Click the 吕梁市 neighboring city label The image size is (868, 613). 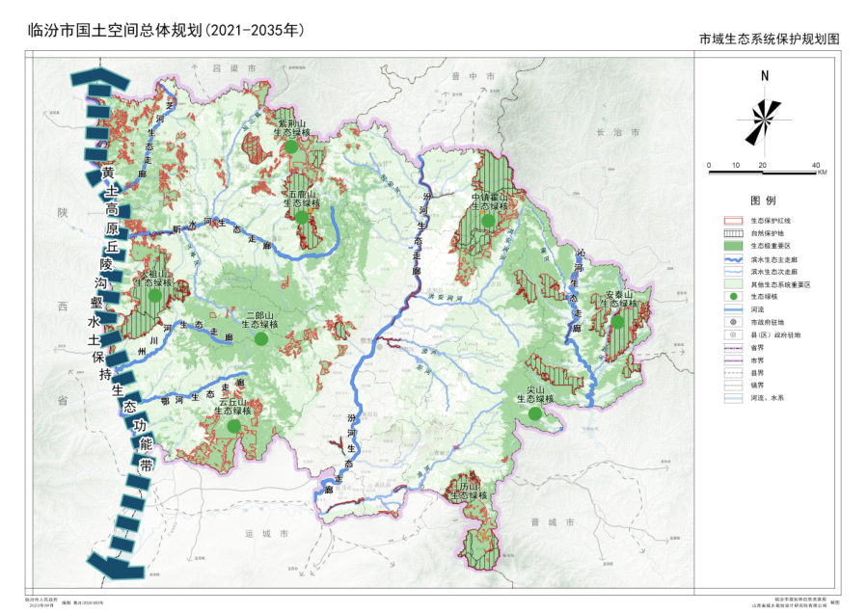[x=234, y=68]
